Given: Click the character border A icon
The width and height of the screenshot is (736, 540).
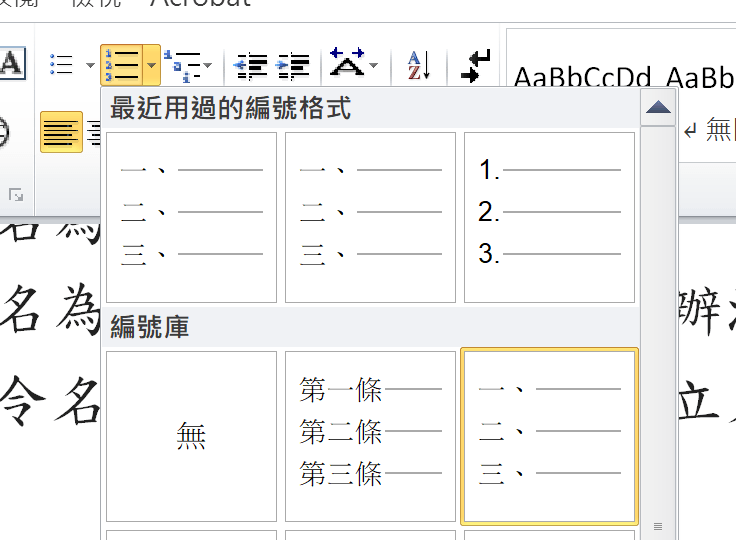Looking at the screenshot, I should (10, 63).
